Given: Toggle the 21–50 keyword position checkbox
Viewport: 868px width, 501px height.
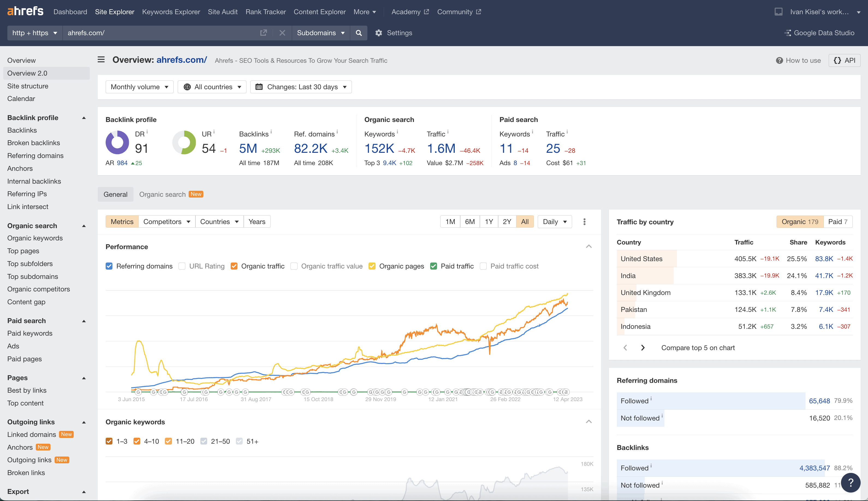Looking at the screenshot, I should coord(204,442).
